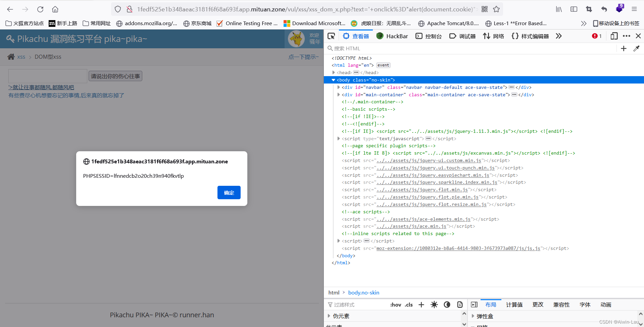The width and height of the screenshot is (644, 327).
Task: Select the 计算值 tab
Action: click(x=514, y=305)
